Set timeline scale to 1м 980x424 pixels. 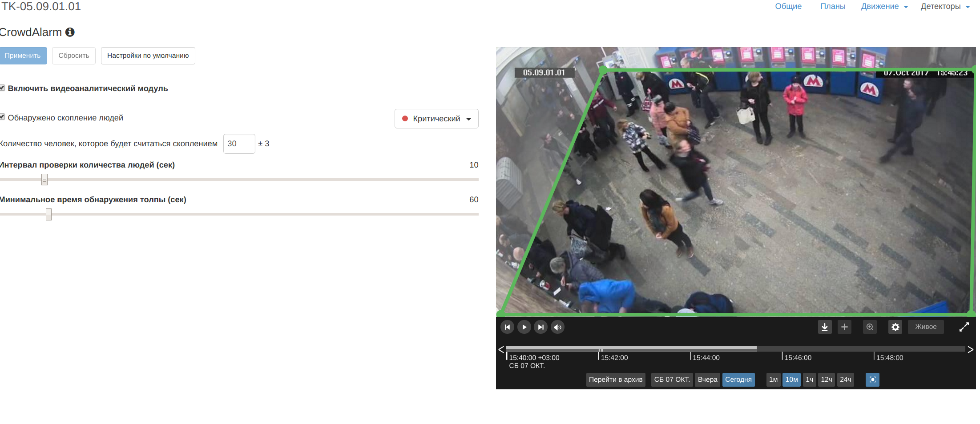click(774, 380)
